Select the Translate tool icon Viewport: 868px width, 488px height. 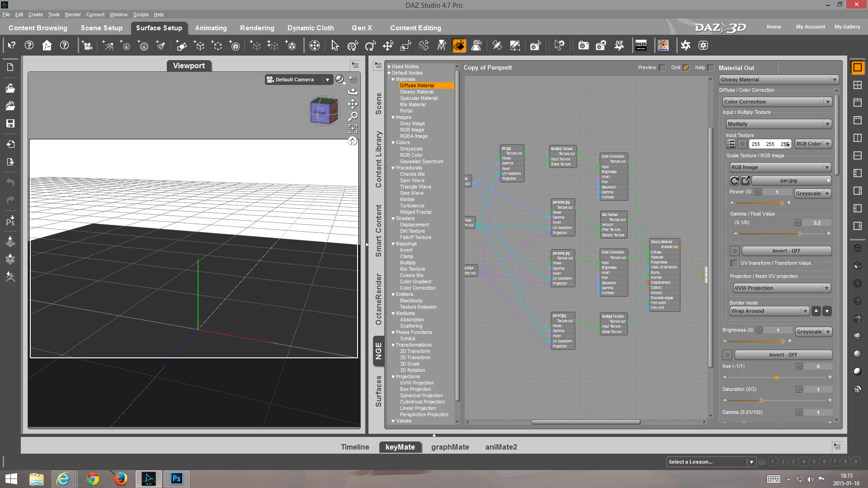click(x=388, y=46)
